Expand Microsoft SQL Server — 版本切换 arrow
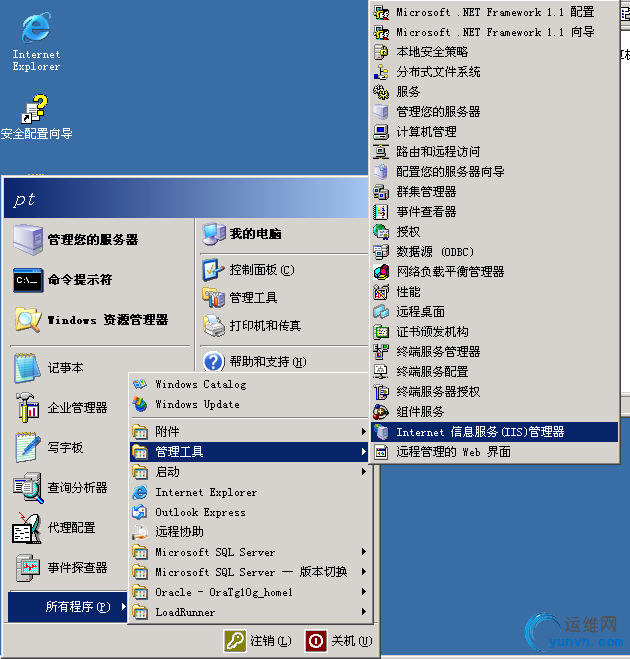The height and width of the screenshot is (659, 630). click(364, 572)
